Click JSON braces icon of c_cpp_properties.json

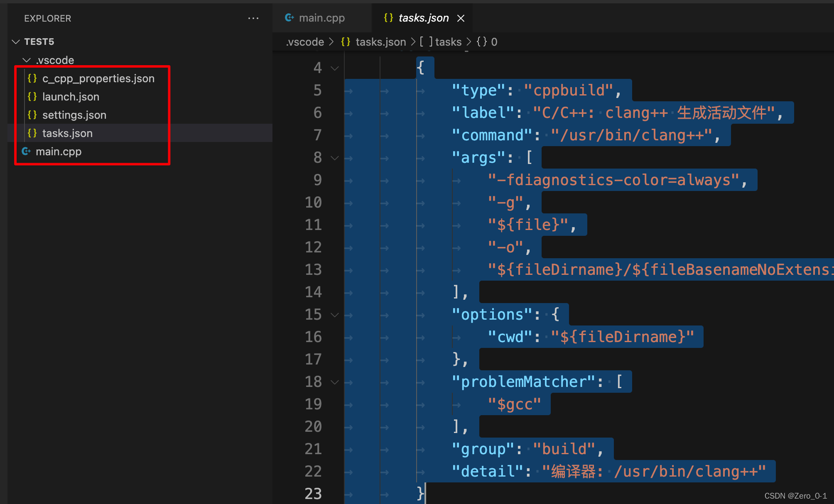tap(32, 78)
